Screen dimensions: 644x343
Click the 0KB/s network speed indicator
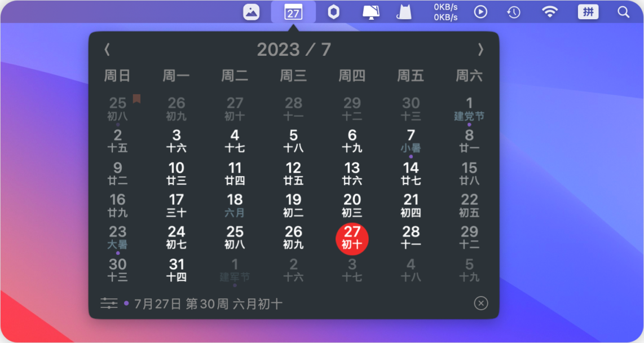pos(445,12)
